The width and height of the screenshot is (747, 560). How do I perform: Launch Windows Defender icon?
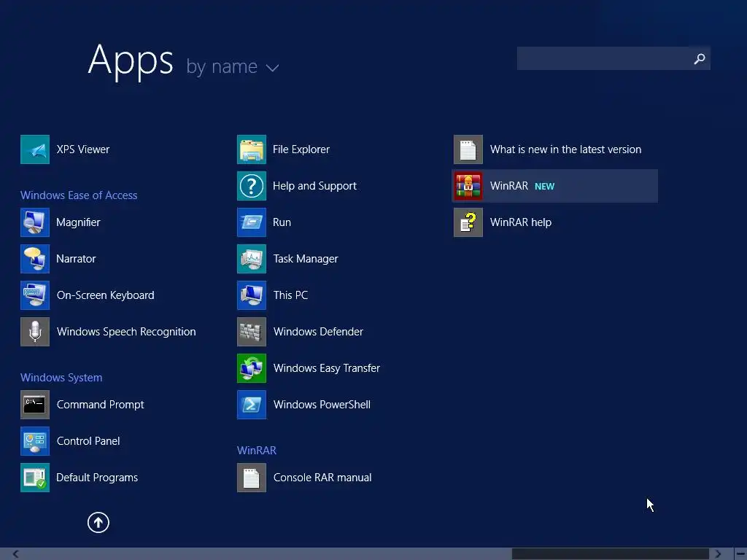pos(252,332)
